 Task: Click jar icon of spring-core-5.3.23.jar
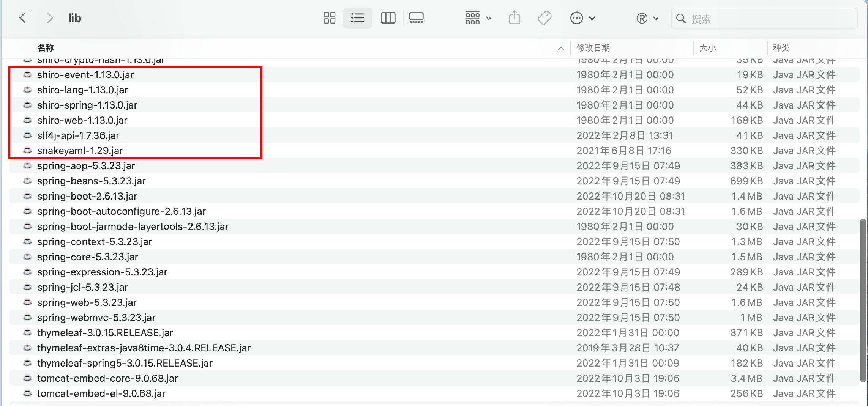tap(27, 257)
